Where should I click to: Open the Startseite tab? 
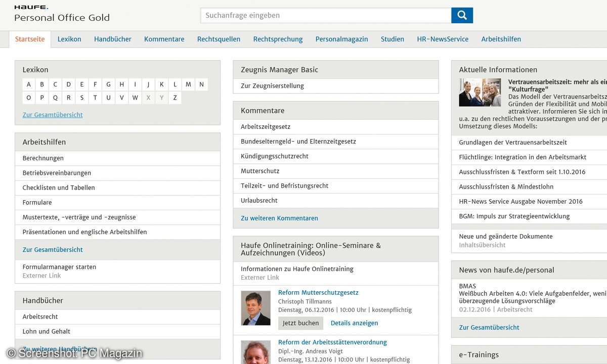30,39
